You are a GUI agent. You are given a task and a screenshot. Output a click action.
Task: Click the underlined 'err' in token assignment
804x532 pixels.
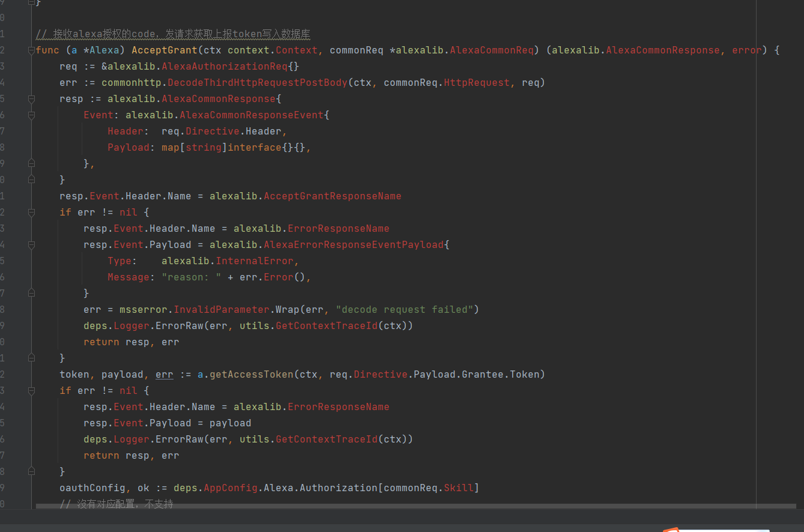[165, 375]
